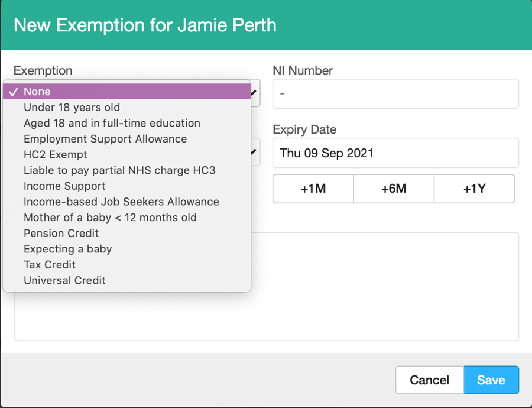Choose Pension Credit option
Screen dimensions: 532x408
(x=61, y=233)
